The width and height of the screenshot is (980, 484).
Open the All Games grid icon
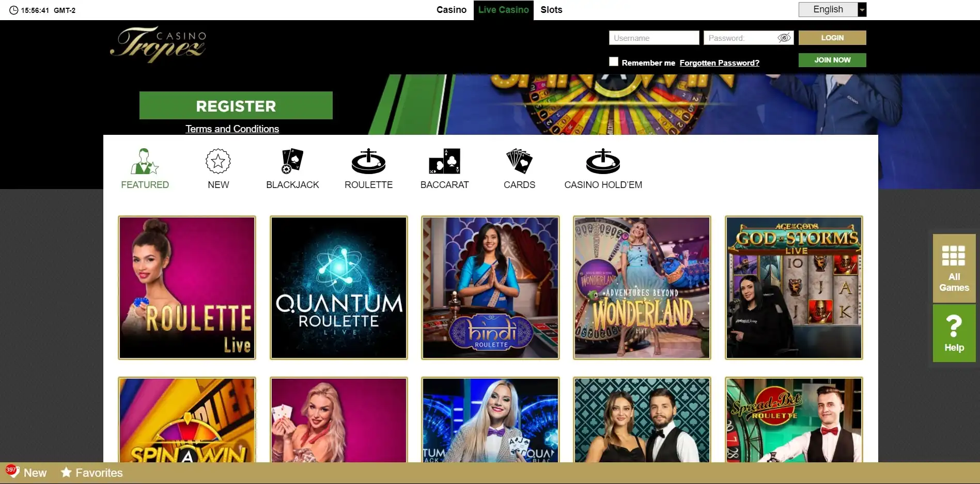pyautogui.click(x=954, y=256)
